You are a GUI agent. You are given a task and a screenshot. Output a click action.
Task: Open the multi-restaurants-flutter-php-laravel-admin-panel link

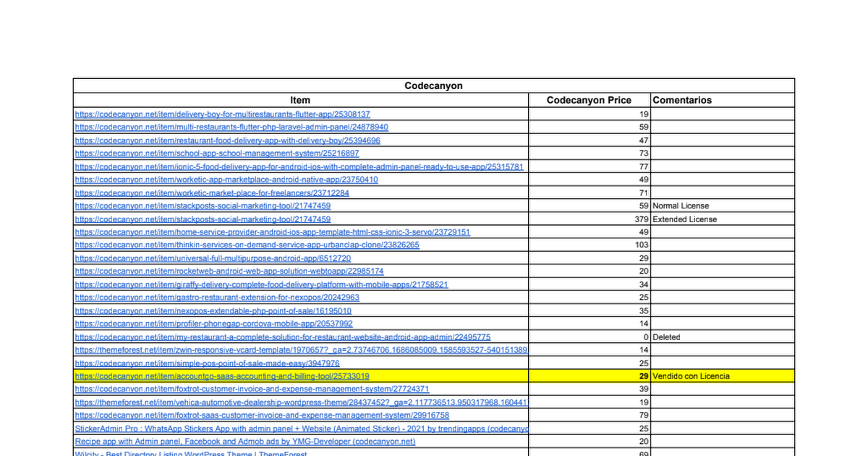coord(231,127)
